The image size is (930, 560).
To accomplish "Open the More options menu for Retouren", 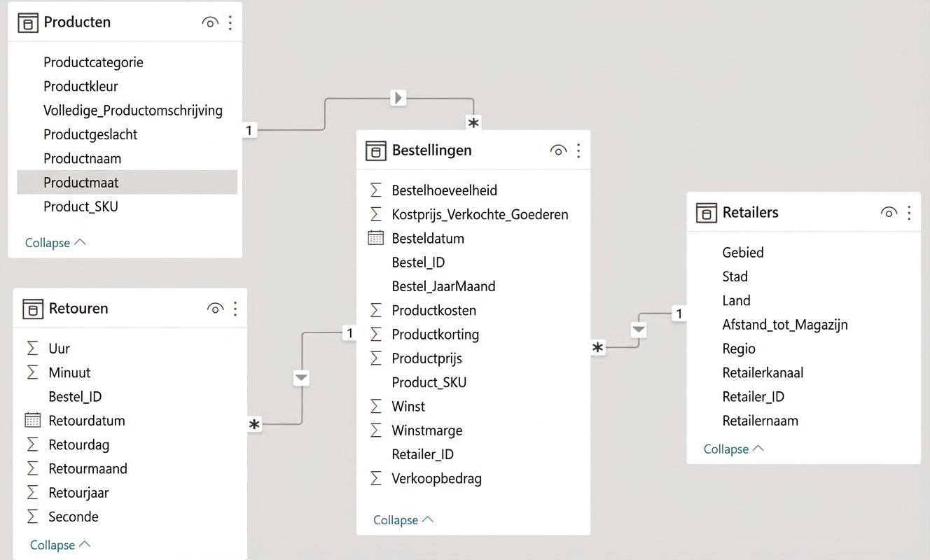I will click(x=235, y=308).
